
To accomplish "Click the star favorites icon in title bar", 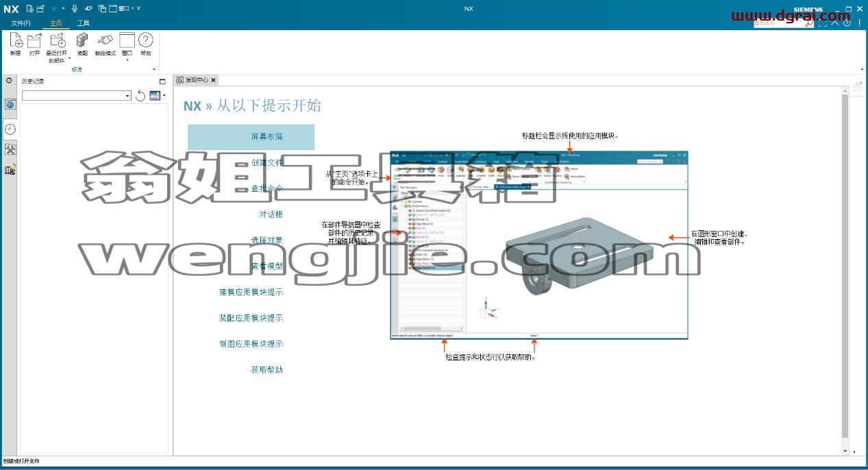I will [54, 8].
